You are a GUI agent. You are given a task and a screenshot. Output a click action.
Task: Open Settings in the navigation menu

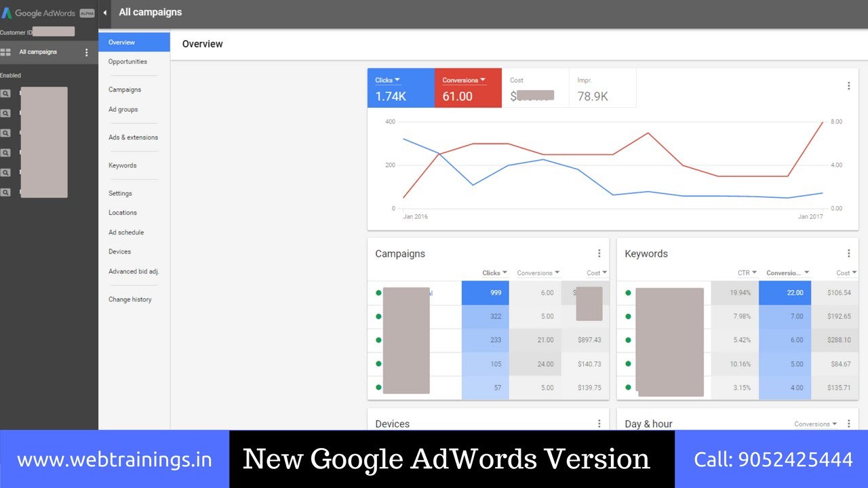click(120, 193)
